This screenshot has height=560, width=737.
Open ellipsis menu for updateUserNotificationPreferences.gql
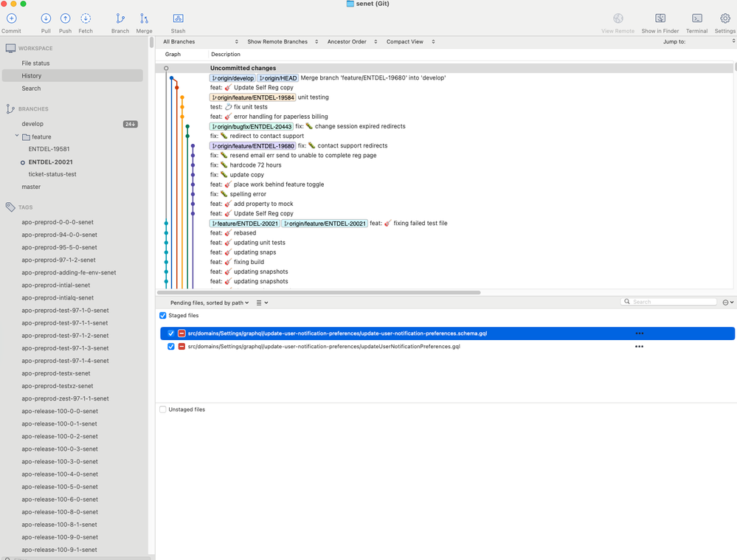coord(639,347)
